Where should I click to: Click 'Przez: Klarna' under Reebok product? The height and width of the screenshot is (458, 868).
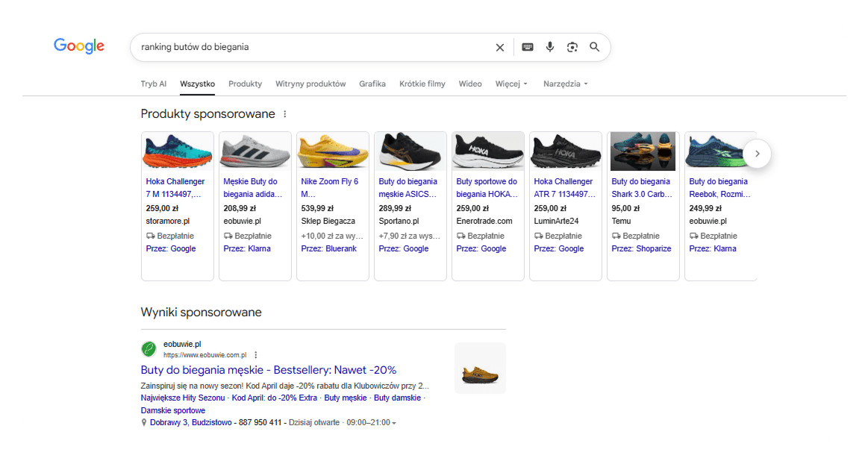pyautogui.click(x=713, y=248)
